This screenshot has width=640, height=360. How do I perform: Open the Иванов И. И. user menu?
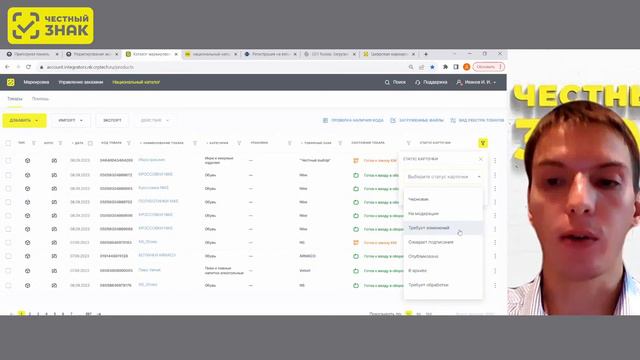pyautogui.click(x=476, y=82)
